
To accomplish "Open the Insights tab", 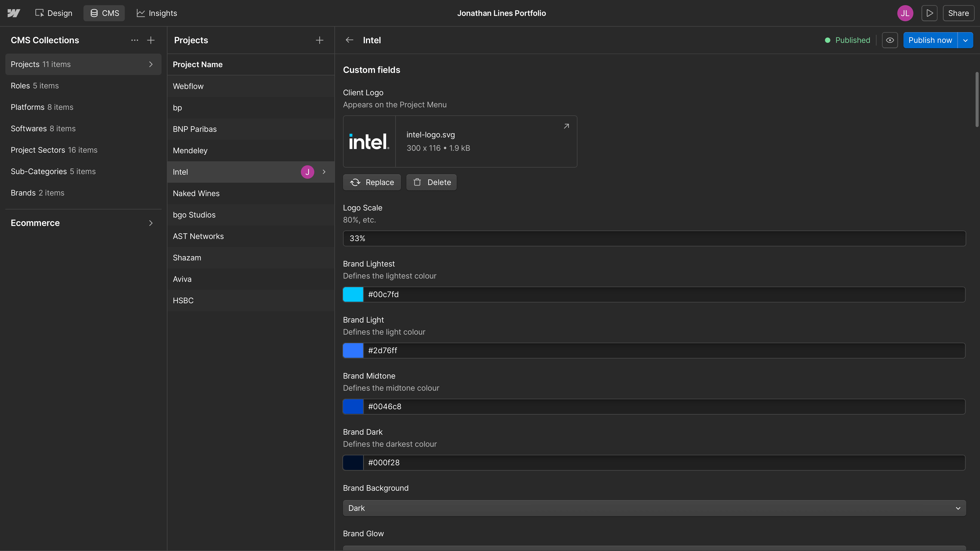I will 157,13.
